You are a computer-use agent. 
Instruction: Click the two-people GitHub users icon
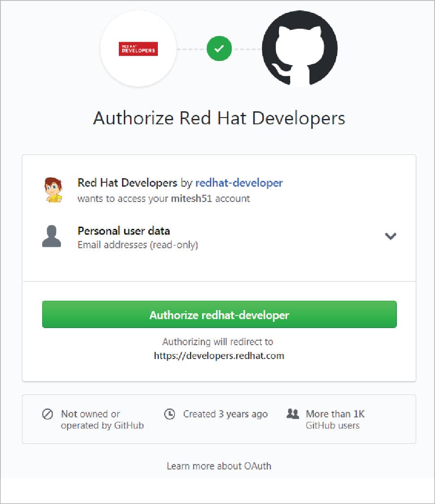point(292,414)
